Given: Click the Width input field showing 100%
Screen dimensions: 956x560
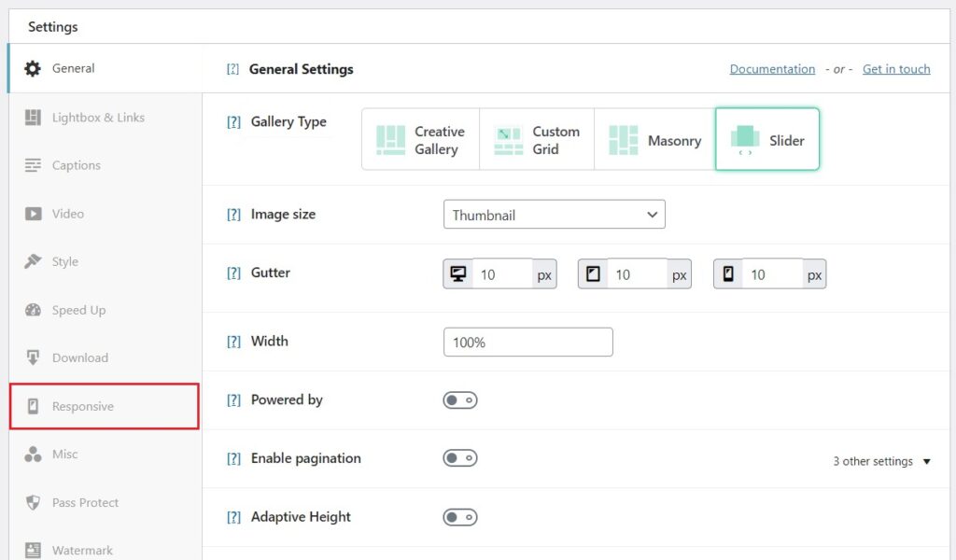Looking at the screenshot, I should coord(527,342).
